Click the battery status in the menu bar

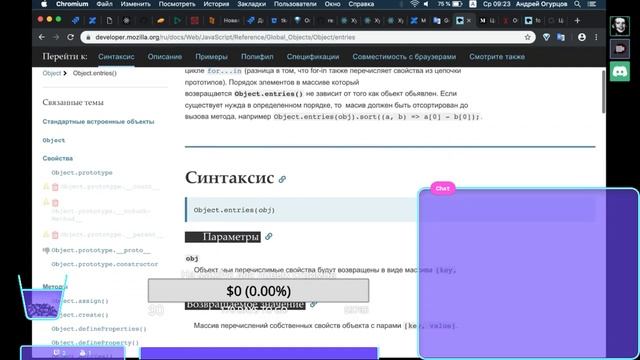point(450,4)
